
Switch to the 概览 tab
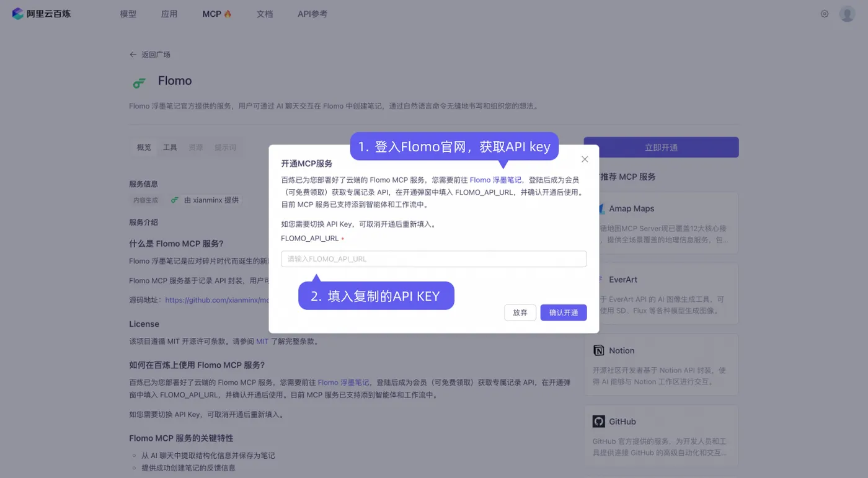click(144, 148)
